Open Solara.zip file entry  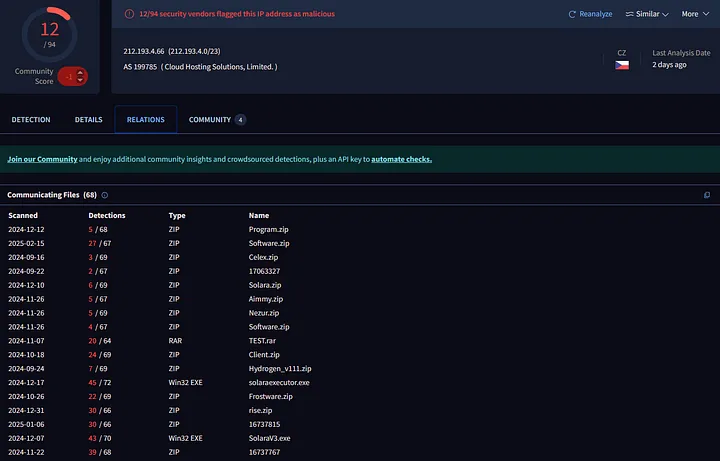click(x=265, y=285)
